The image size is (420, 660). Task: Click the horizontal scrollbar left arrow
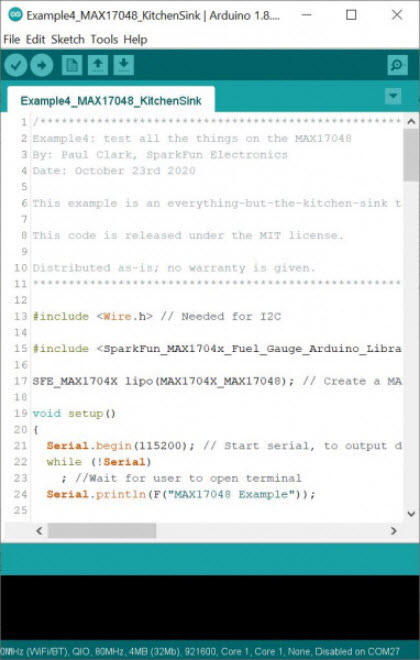pyautogui.click(x=40, y=531)
